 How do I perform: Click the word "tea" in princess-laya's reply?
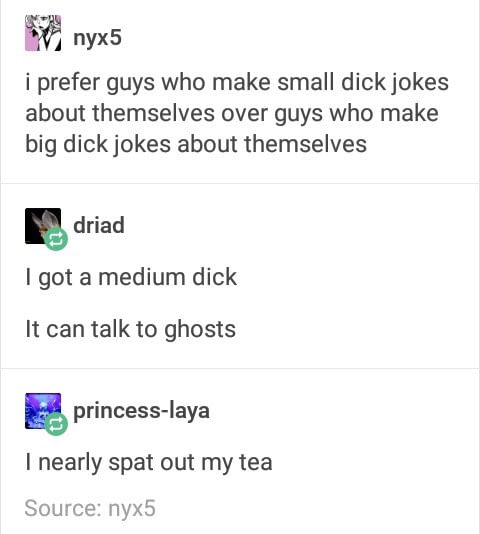coord(256,462)
